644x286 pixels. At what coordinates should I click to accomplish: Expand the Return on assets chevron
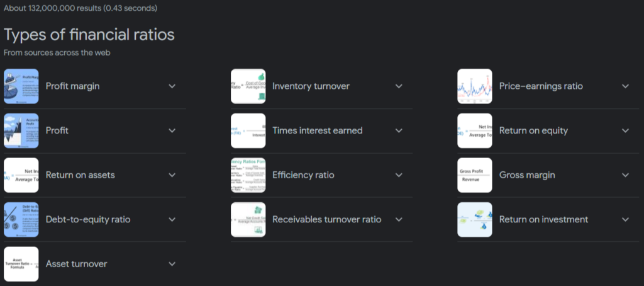click(x=172, y=175)
